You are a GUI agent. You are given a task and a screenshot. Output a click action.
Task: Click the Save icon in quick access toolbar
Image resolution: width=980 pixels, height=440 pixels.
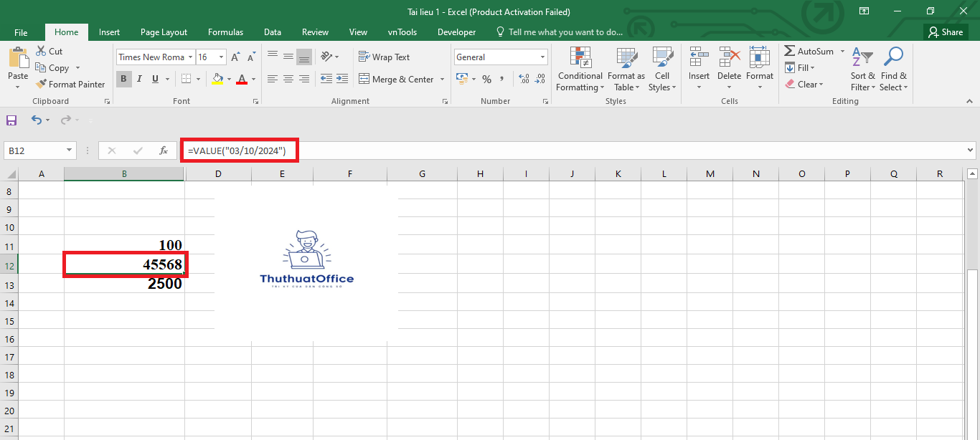tap(11, 120)
